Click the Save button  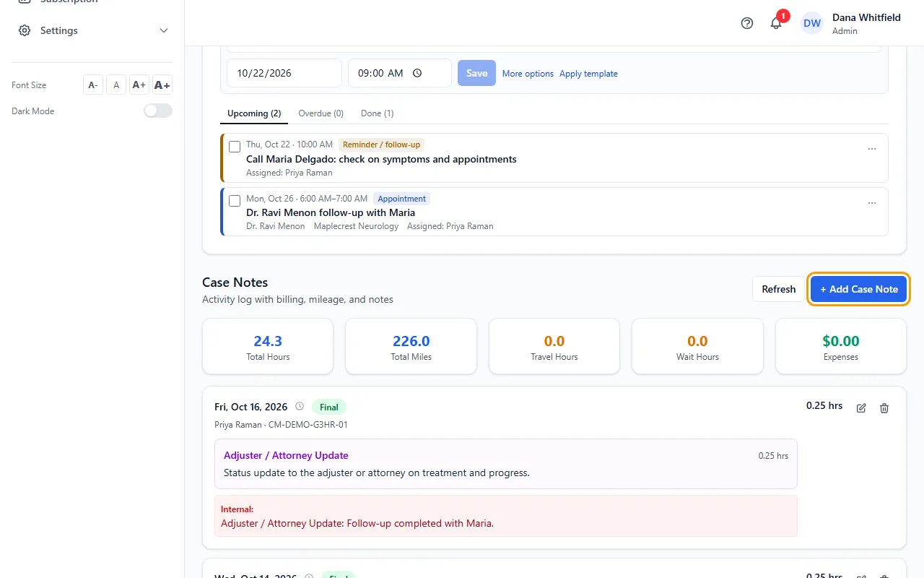[476, 73]
